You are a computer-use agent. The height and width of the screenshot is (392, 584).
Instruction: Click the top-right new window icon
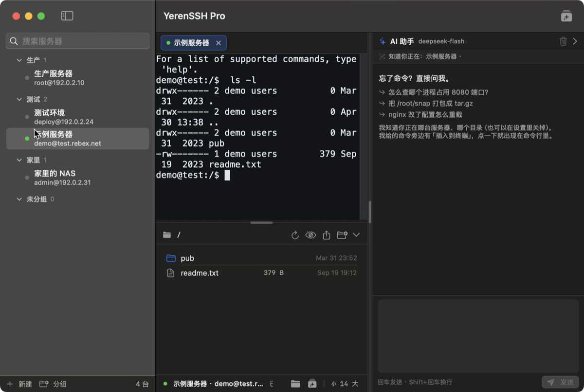(x=566, y=16)
